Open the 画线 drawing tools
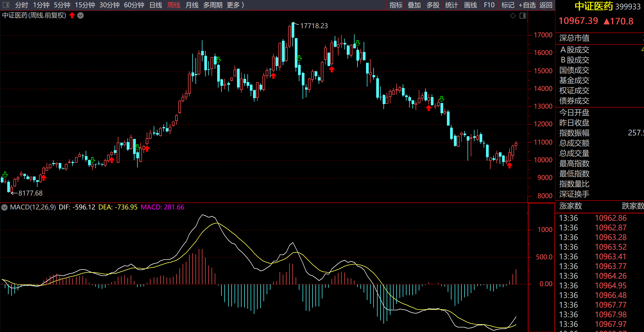This screenshot has height=332, width=644. (x=470, y=5)
